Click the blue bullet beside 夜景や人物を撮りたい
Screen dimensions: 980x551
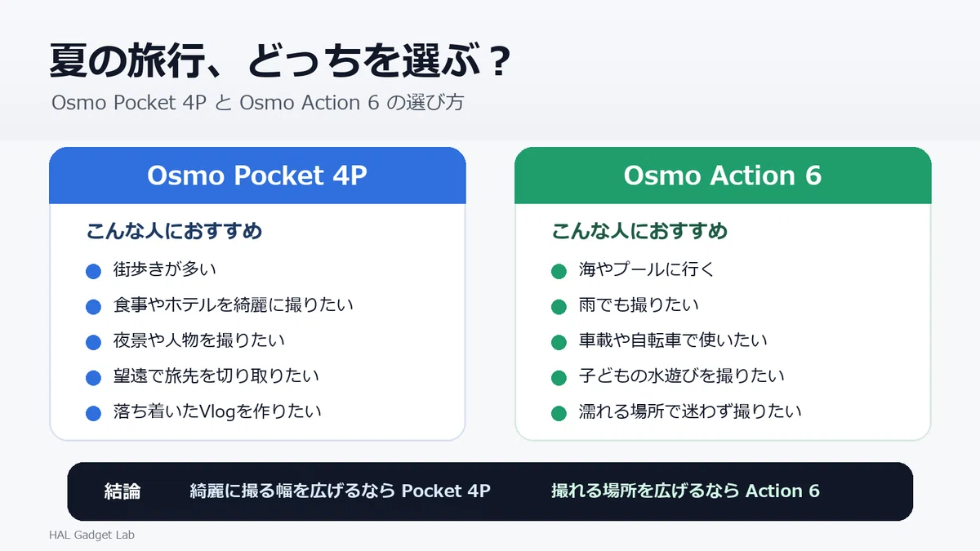(x=93, y=342)
